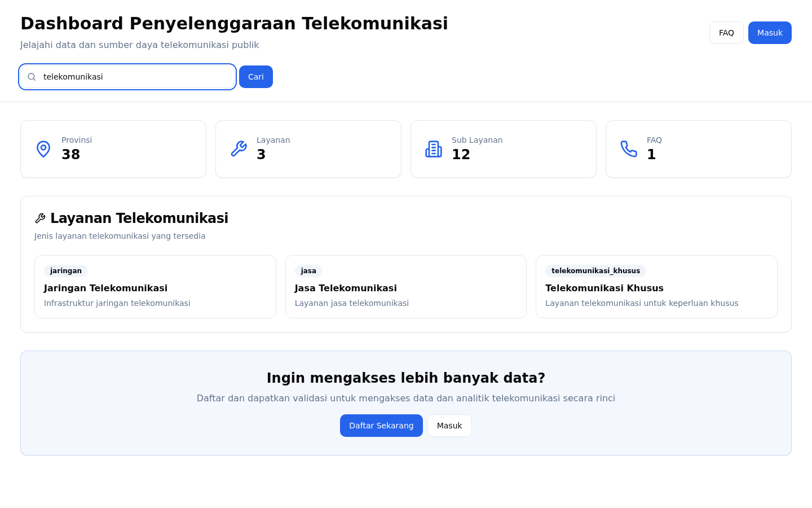Click the Provinsi label

pos(77,140)
